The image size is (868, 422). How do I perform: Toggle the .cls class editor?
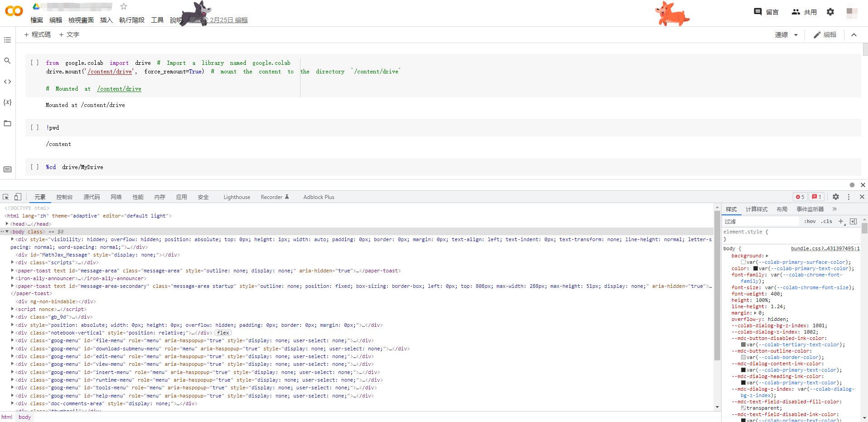827,221
